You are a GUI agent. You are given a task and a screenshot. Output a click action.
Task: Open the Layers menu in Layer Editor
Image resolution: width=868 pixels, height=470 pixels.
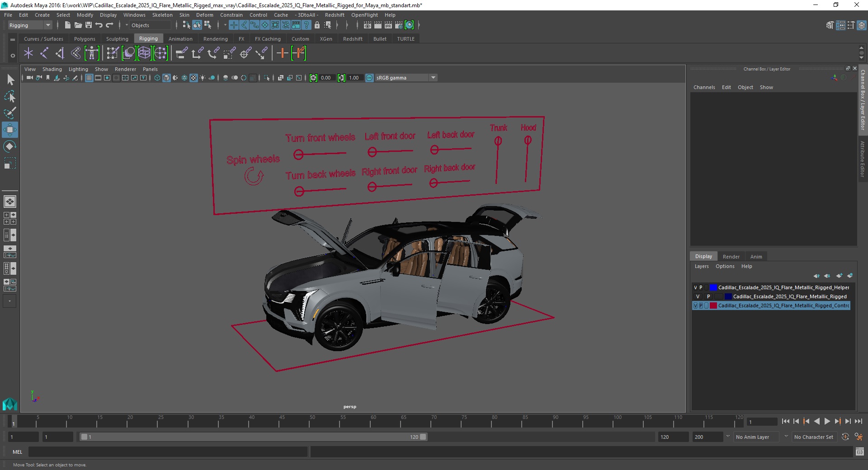(x=702, y=266)
